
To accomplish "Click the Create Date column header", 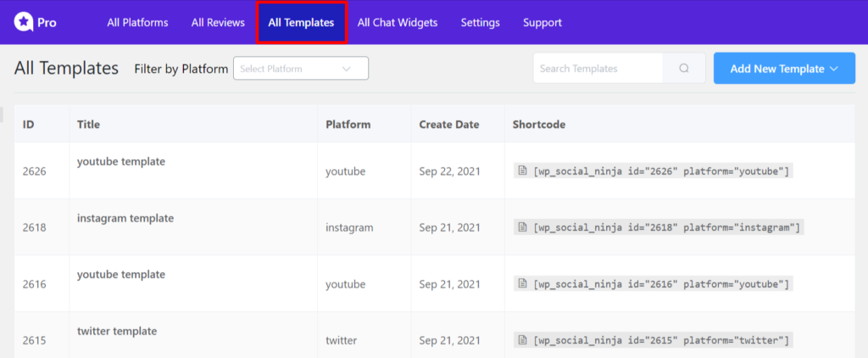I will coord(449,124).
